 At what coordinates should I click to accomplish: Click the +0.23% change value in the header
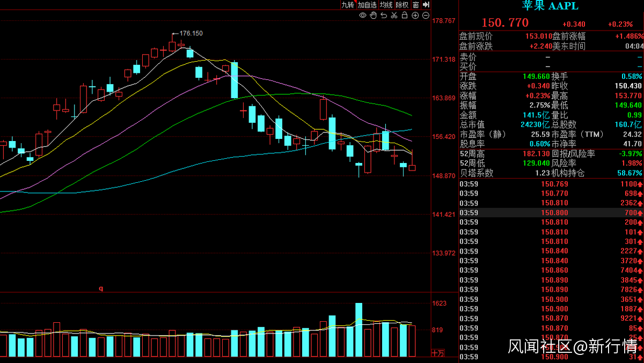620,24
